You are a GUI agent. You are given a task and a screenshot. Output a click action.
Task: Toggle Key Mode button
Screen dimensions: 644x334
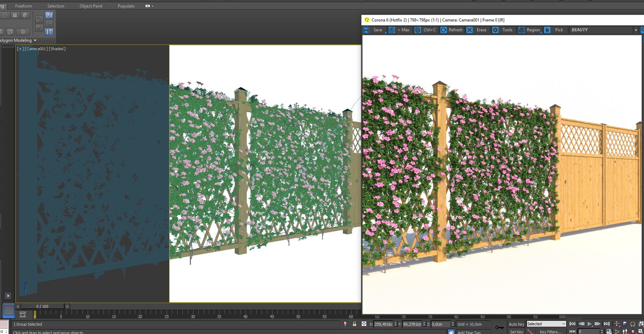coord(573,332)
